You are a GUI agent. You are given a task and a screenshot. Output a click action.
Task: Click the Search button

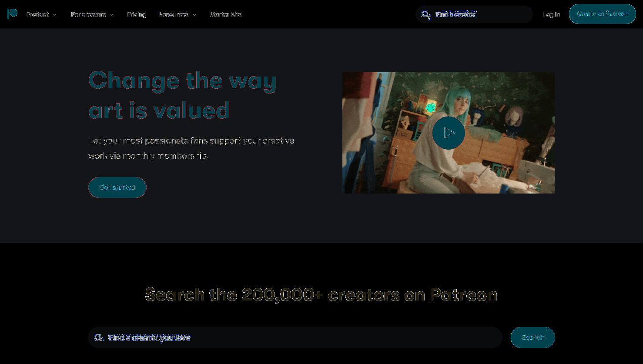[x=533, y=337]
